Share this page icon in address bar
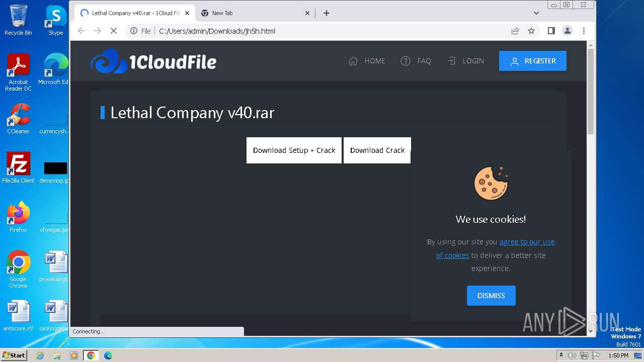 515,31
